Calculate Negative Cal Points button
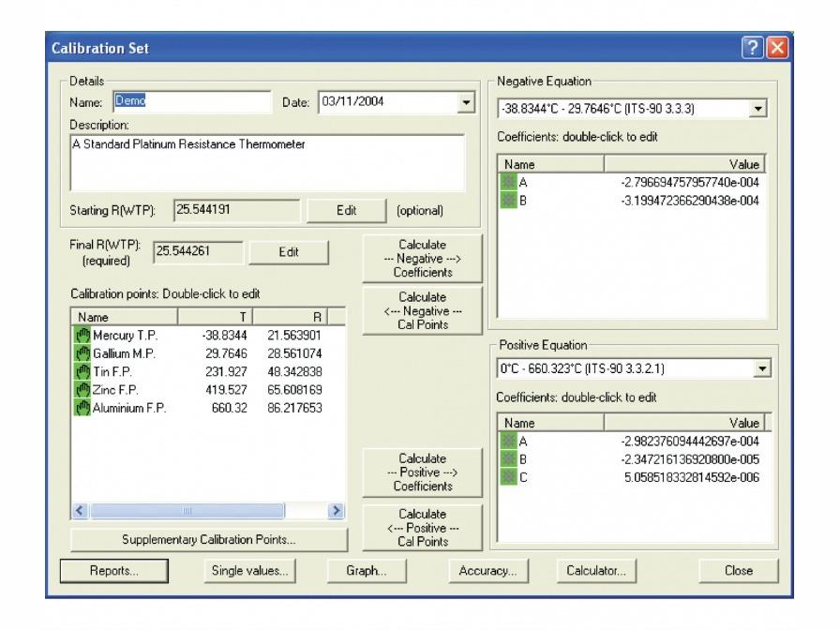The image size is (840, 630). coord(422,310)
